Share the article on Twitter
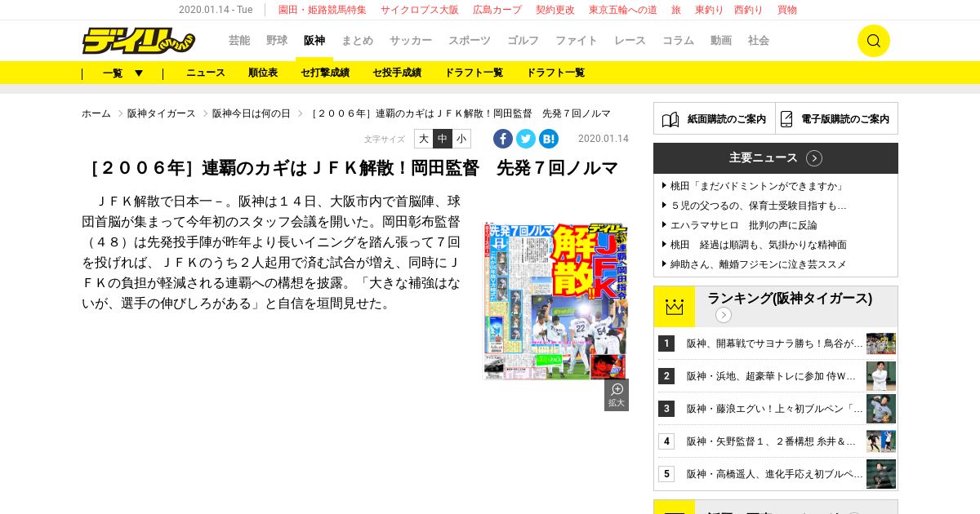 pyautogui.click(x=526, y=139)
